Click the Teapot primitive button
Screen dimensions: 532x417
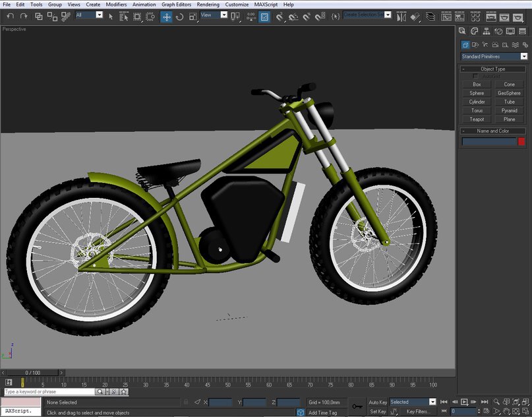[x=477, y=119]
